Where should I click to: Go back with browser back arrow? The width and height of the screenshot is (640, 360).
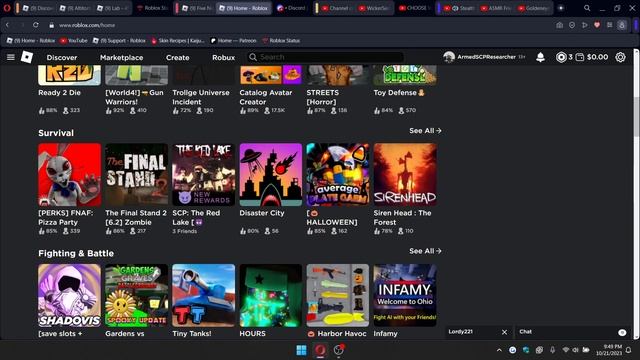[7, 25]
